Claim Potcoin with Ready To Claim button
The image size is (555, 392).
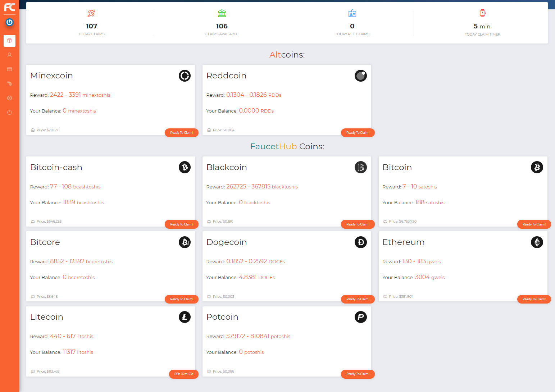[x=358, y=374]
